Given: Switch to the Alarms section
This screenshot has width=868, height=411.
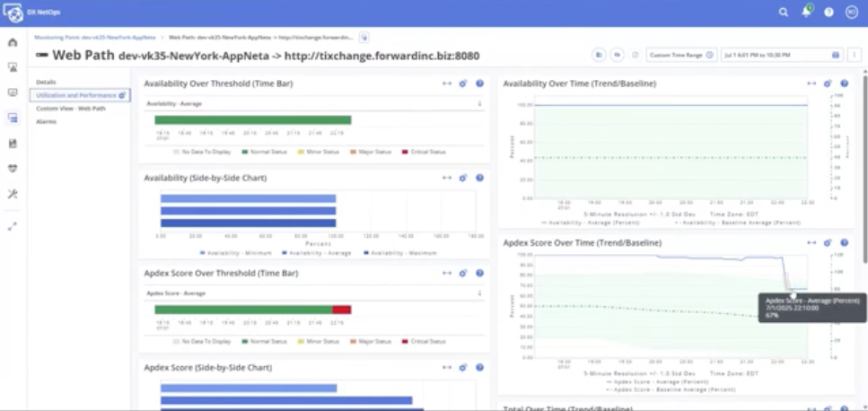Looking at the screenshot, I should (46, 121).
